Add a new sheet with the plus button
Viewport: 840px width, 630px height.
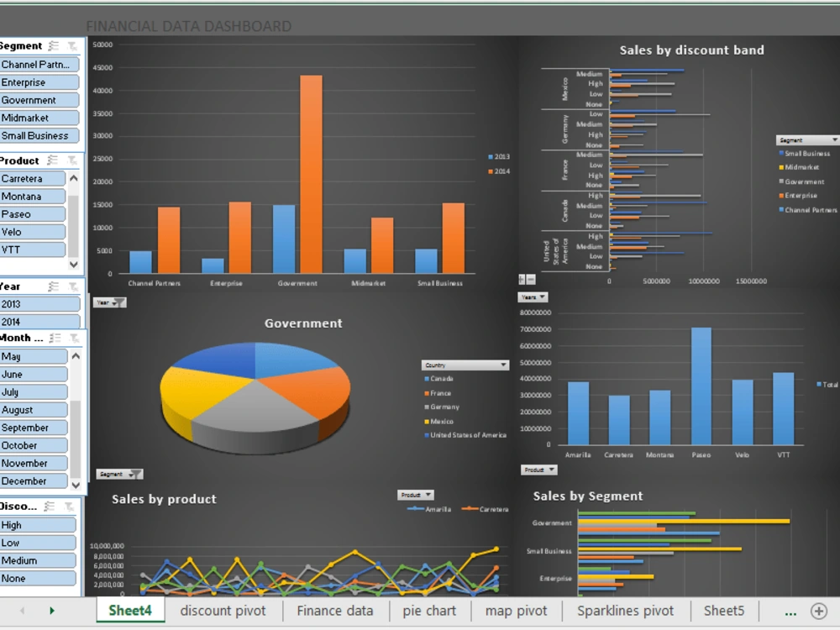pos(818,611)
